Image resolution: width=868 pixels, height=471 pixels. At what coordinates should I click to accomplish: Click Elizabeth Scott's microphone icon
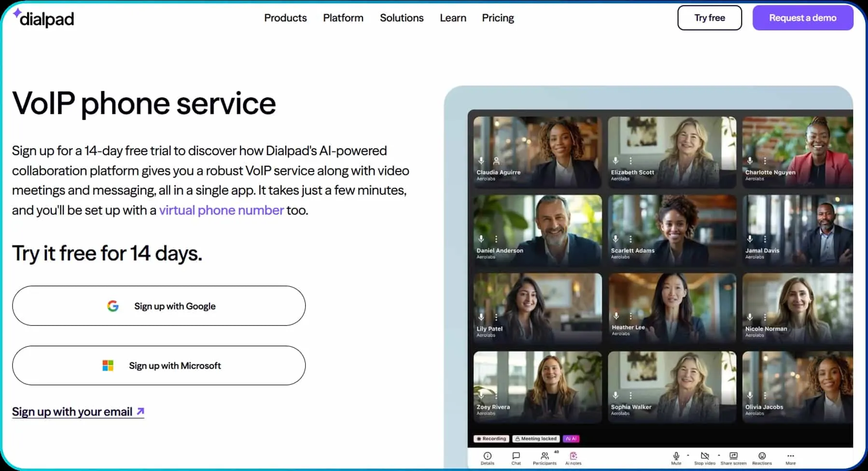pos(616,160)
